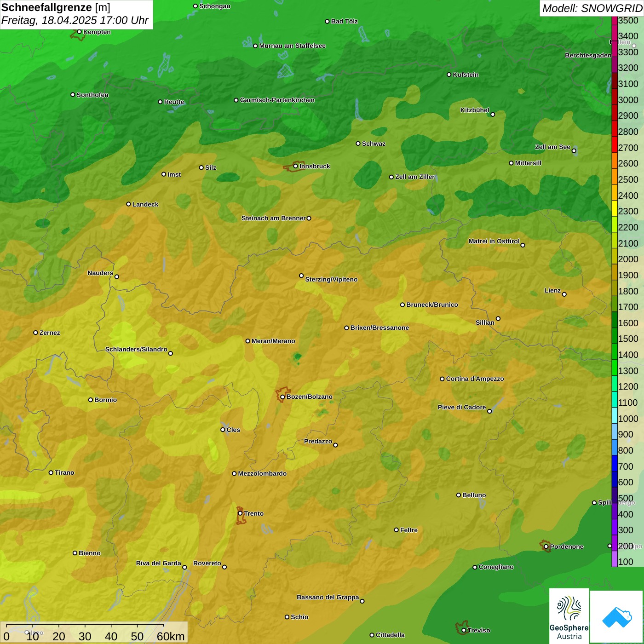Click the 'Nauders' label
The width and height of the screenshot is (644, 644).
tap(100, 273)
